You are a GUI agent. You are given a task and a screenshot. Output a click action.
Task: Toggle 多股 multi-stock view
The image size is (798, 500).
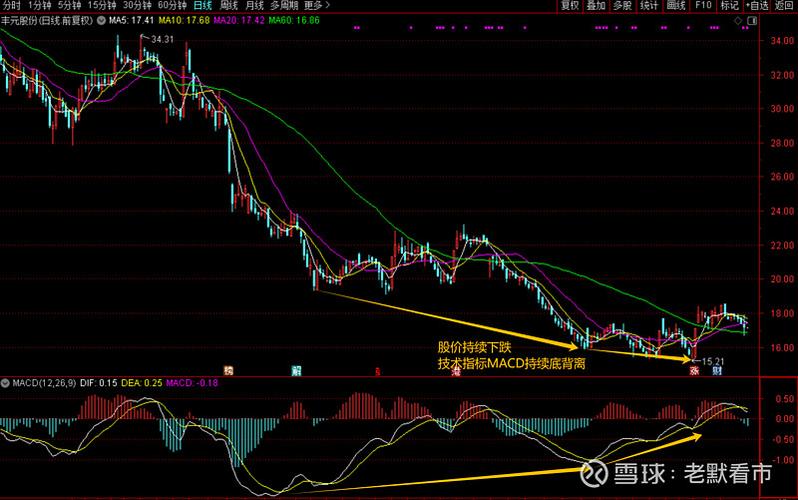[622, 6]
